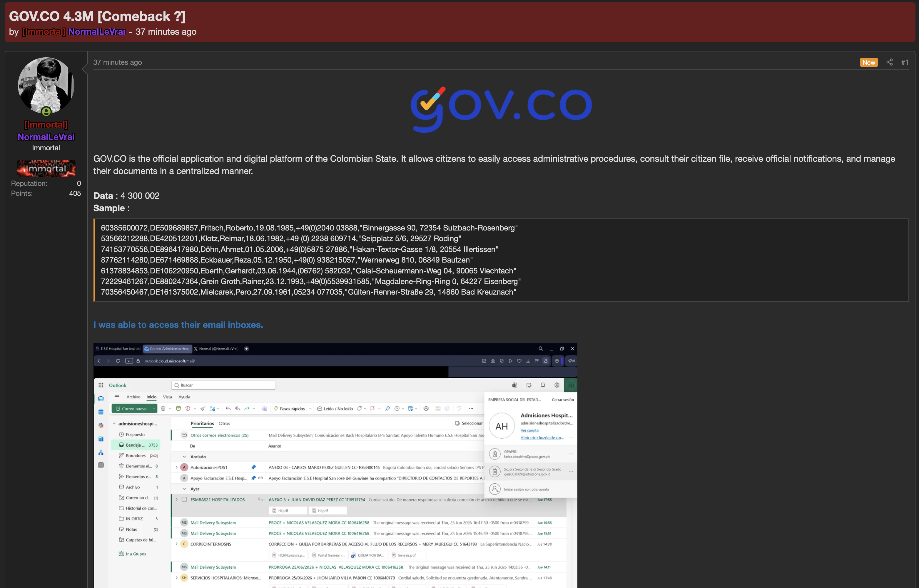The image size is (919, 588).
Task: Click the GOV.CO logo image
Action: click(501, 110)
